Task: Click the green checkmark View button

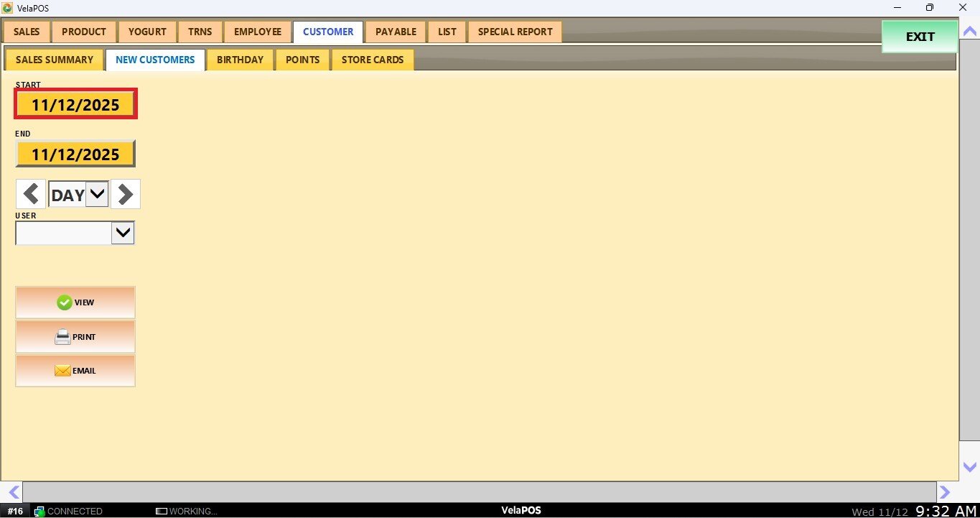Action: [75, 302]
